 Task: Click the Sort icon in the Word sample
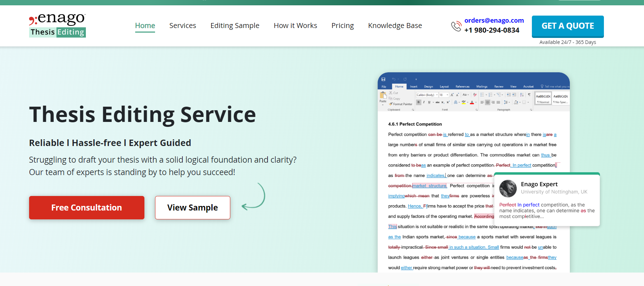click(x=522, y=95)
